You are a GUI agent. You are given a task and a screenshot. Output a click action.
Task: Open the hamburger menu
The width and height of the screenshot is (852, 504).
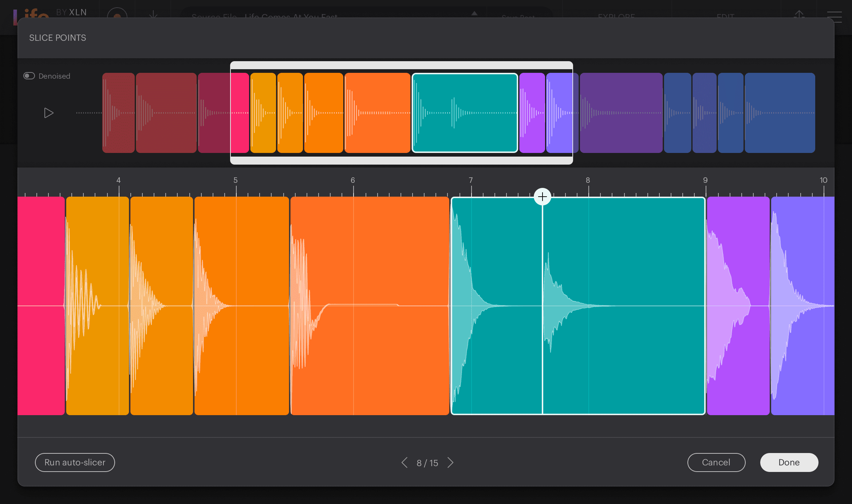[834, 17]
